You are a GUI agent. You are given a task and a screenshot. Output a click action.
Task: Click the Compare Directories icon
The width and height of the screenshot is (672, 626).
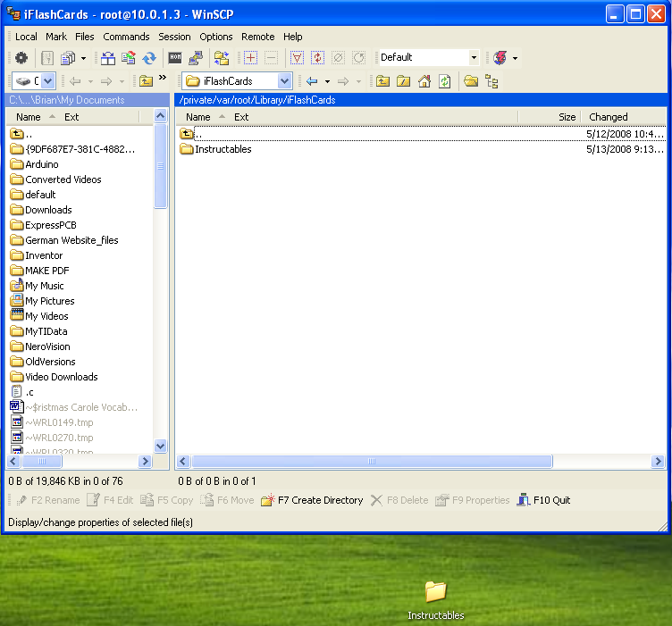tap(108, 57)
